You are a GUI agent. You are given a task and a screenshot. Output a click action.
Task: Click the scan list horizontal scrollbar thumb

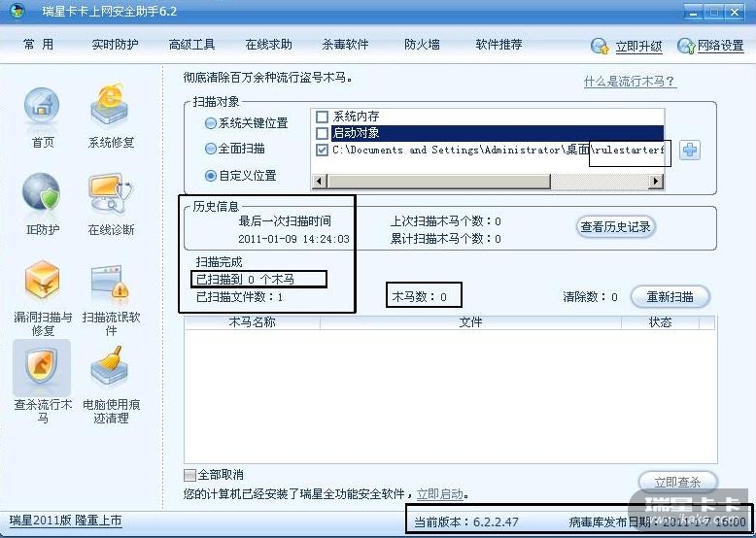(438, 182)
